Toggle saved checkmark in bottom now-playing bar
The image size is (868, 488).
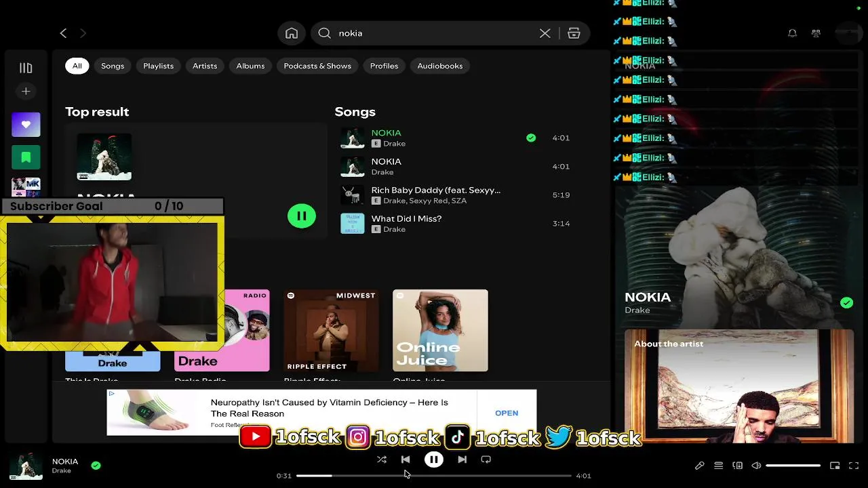(x=96, y=466)
